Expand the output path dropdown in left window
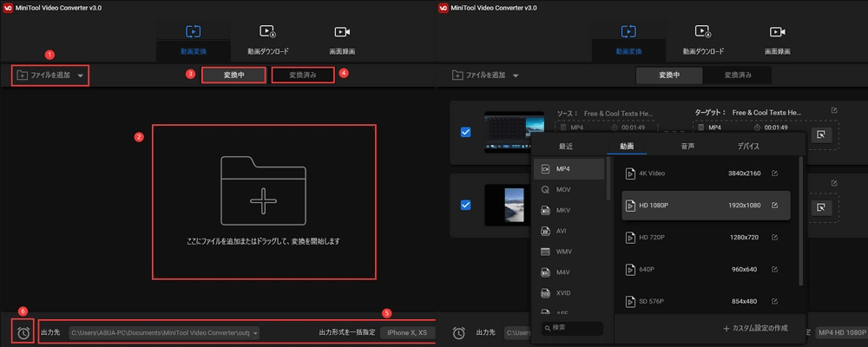 pyautogui.click(x=256, y=333)
